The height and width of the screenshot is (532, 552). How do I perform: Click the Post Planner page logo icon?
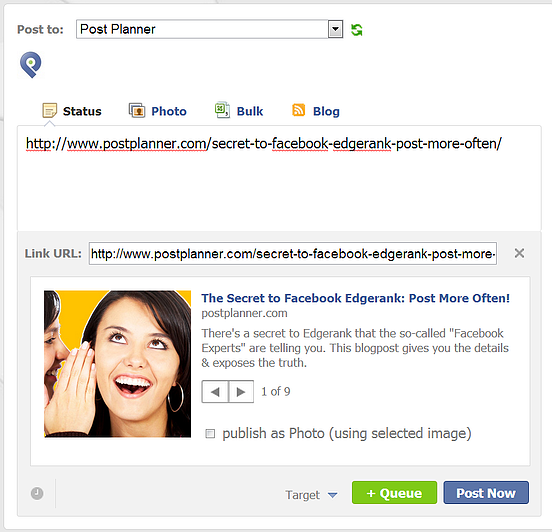coord(31,65)
